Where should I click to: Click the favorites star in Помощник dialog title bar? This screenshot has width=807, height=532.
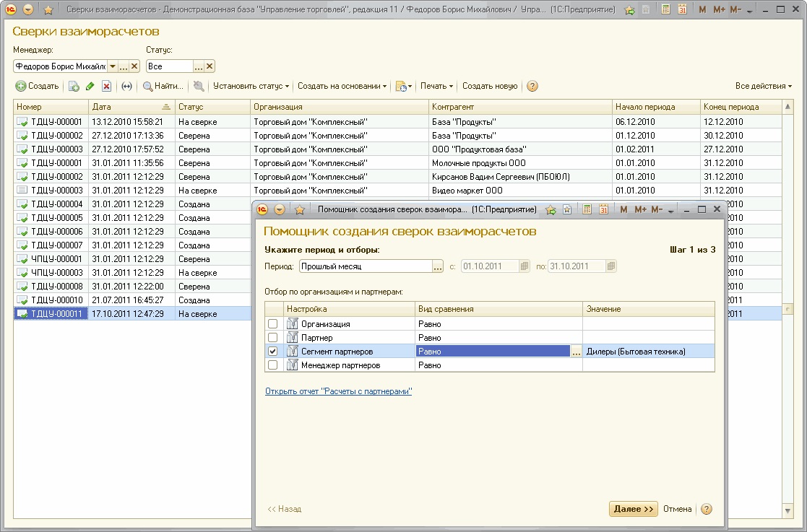(300, 209)
